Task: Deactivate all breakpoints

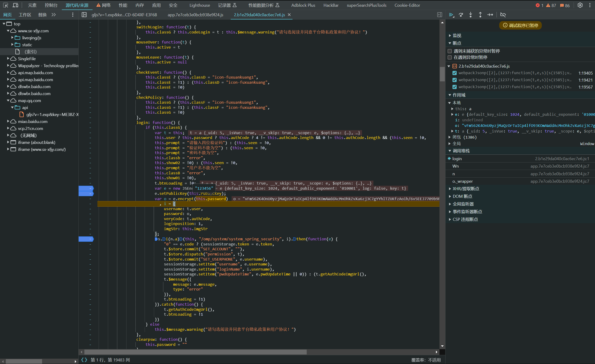Action: tap(503, 15)
